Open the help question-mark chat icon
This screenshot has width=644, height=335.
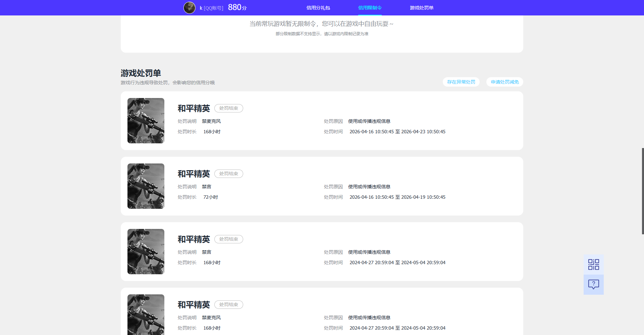tap(593, 285)
